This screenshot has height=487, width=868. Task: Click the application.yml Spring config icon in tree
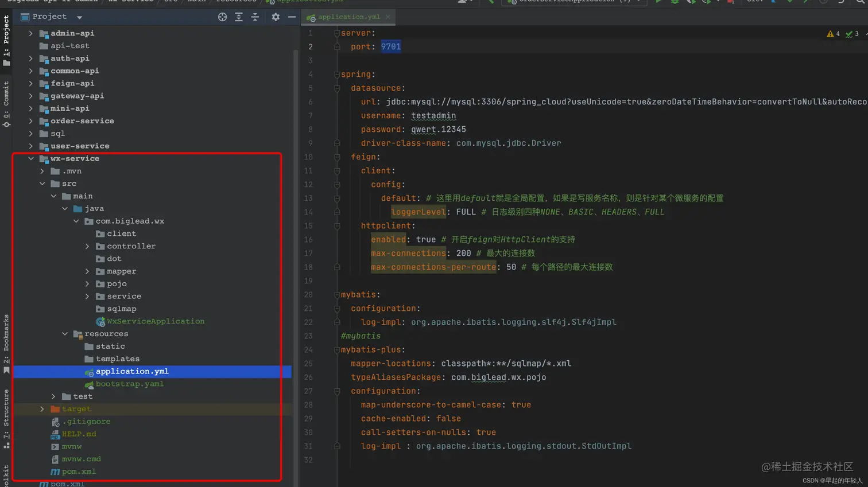[89, 372]
